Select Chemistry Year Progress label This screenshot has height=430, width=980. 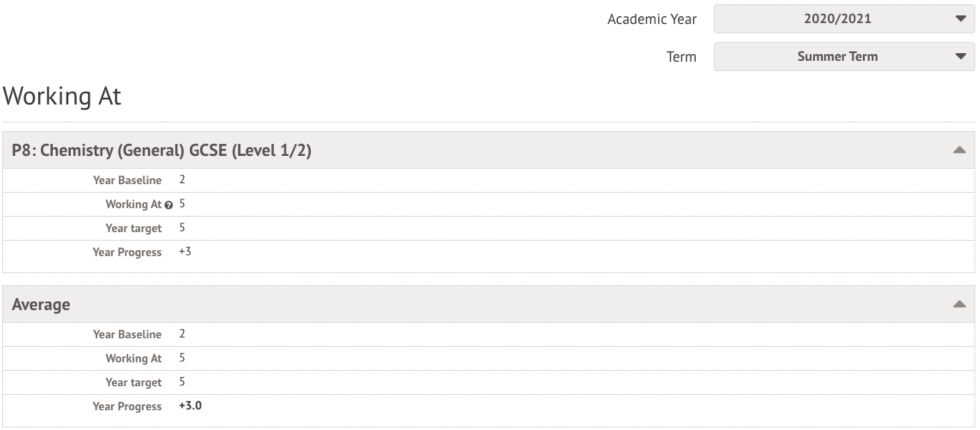(127, 252)
